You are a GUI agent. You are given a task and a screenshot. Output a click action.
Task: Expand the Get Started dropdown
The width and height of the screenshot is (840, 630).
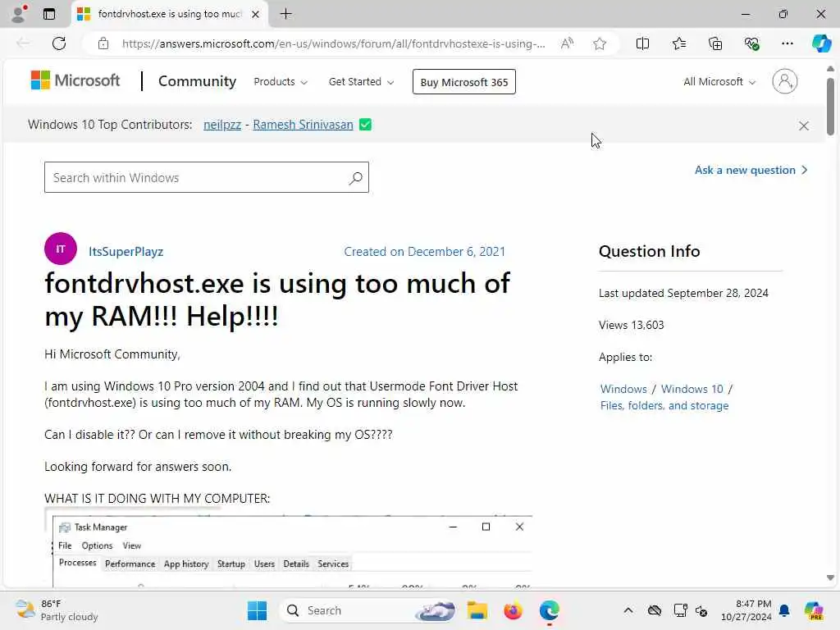click(361, 82)
